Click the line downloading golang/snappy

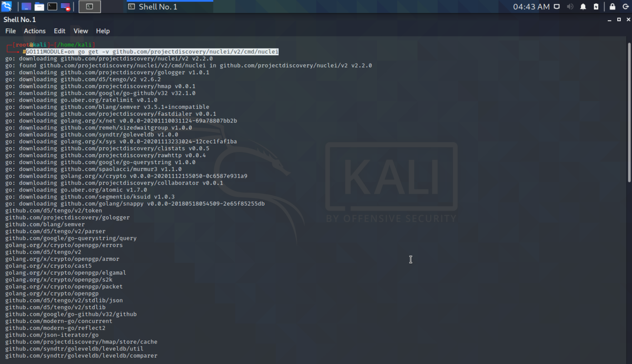point(135,204)
